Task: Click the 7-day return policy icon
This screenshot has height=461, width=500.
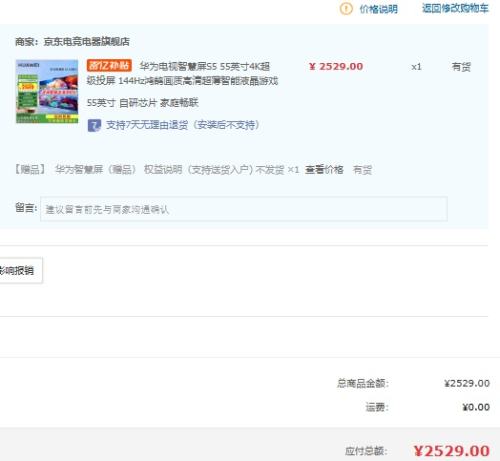Action: click(x=94, y=125)
